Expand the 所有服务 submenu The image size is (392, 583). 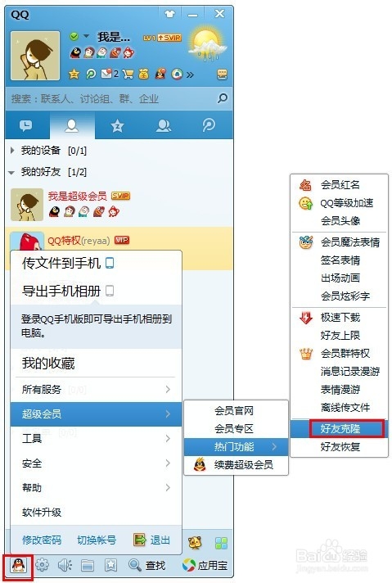pos(96,389)
